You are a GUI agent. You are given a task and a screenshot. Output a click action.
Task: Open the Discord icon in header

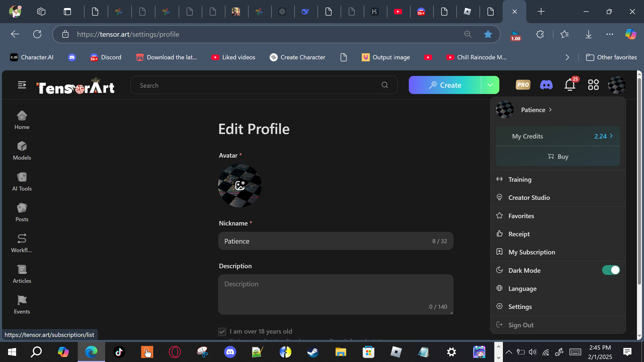click(546, 85)
